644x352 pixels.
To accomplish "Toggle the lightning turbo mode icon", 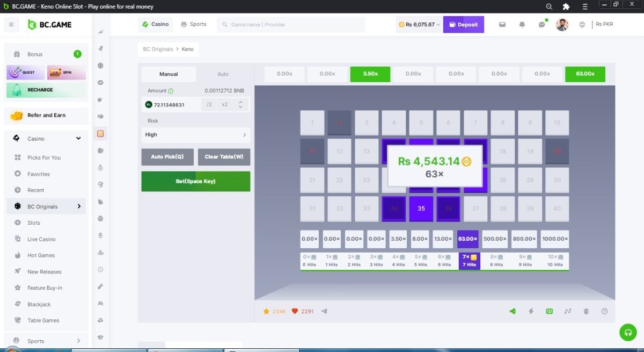I will 531,311.
